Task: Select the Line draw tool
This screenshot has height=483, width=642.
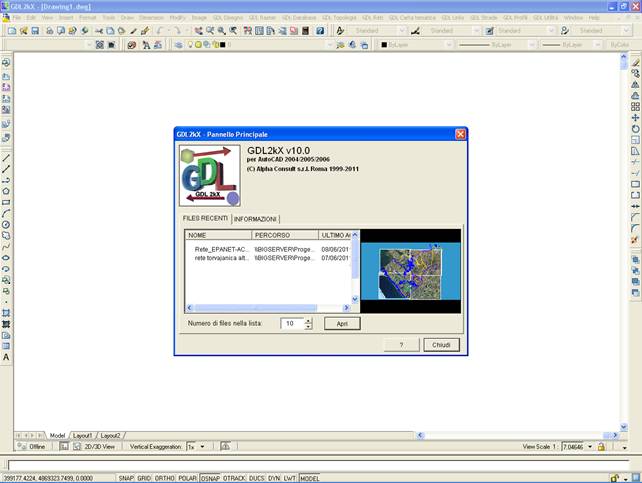Action: click(6, 158)
